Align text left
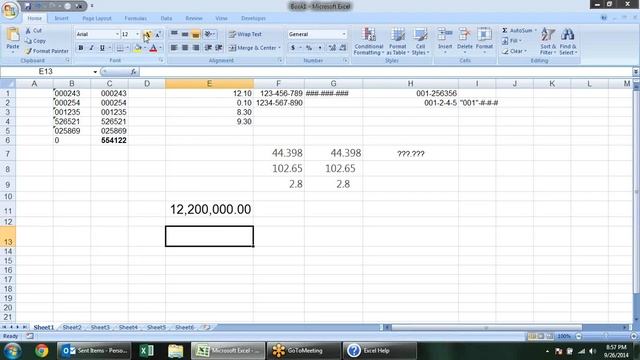 tap(174, 48)
